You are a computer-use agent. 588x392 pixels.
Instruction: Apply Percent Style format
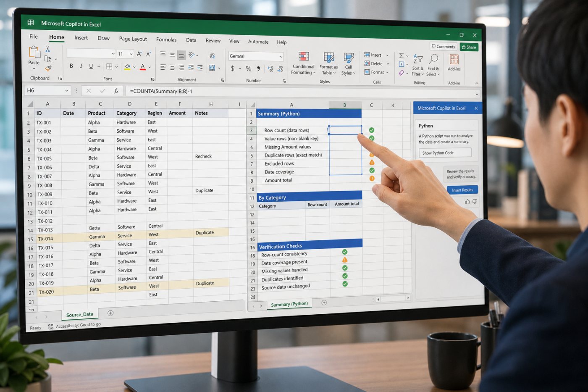point(249,68)
